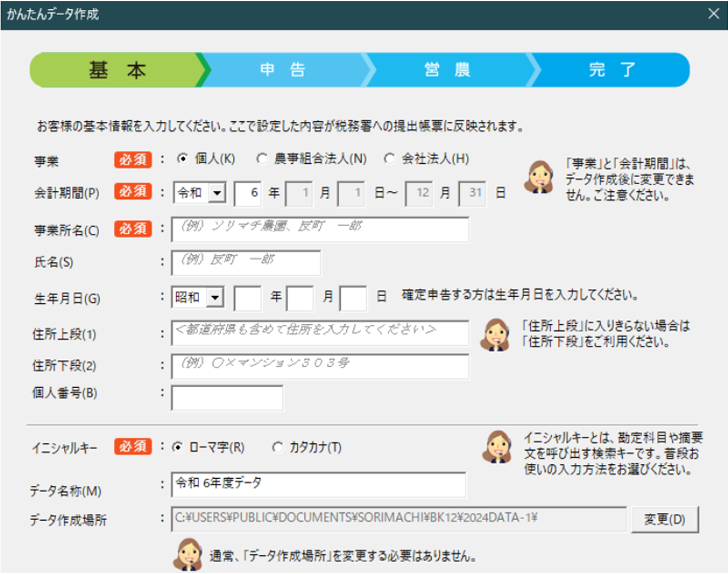Focus the 個人番号 text box
This screenshot has width=728, height=574.
point(227,397)
